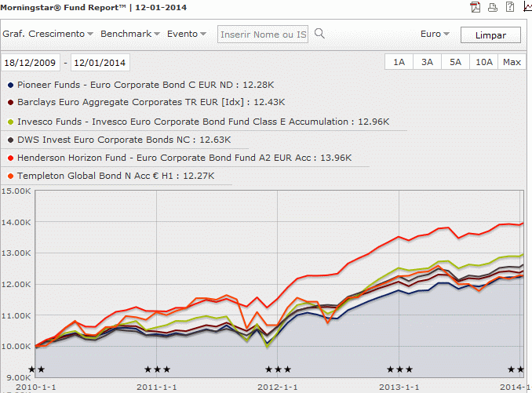Export report to PDF icon
Image resolution: width=532 pixels, height=393 pixels.
click(476, 7)
